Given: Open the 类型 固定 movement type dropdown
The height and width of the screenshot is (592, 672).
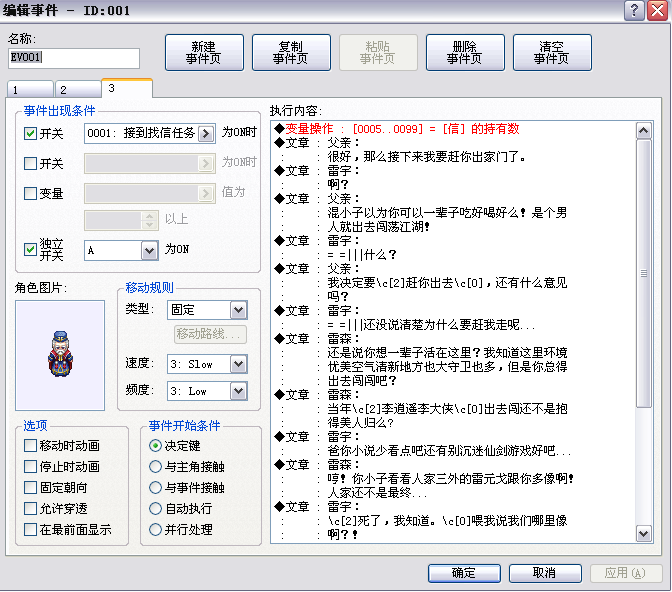Looking at the screenshot, I should (x=238, y=310).
